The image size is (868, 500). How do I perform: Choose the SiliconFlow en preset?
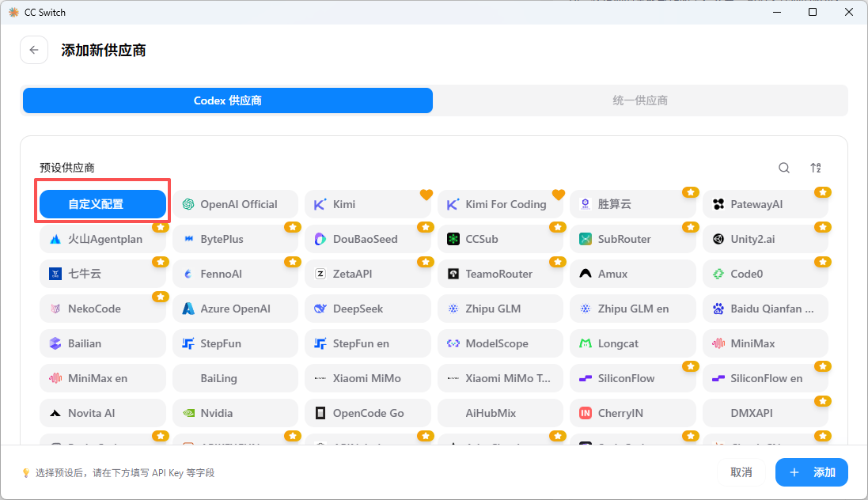coord(766,378)
